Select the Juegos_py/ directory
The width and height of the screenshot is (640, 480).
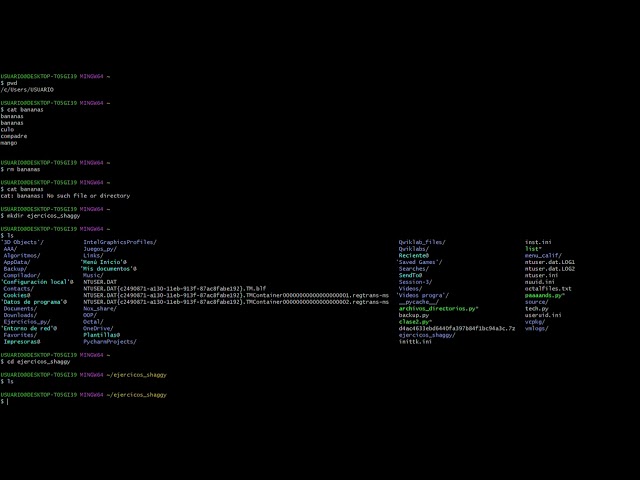pyautogui.click(x=100, y=249)
